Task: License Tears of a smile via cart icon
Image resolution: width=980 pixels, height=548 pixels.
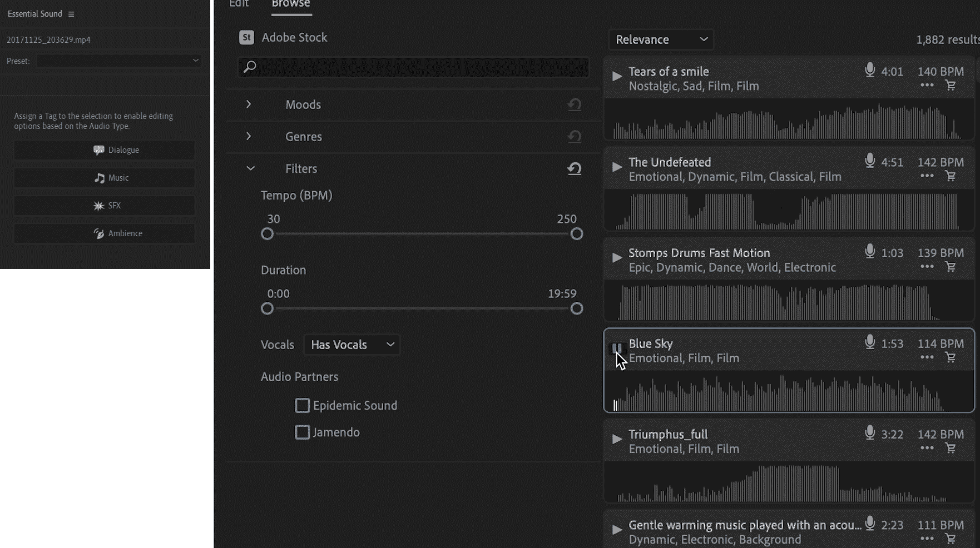Action: (x=951, y=86)
